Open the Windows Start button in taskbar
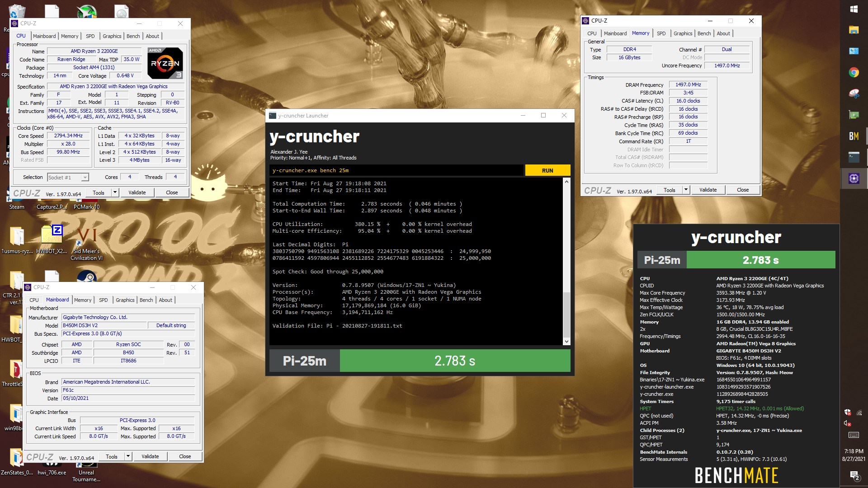The image size is (868, 488). coord(854,9)
